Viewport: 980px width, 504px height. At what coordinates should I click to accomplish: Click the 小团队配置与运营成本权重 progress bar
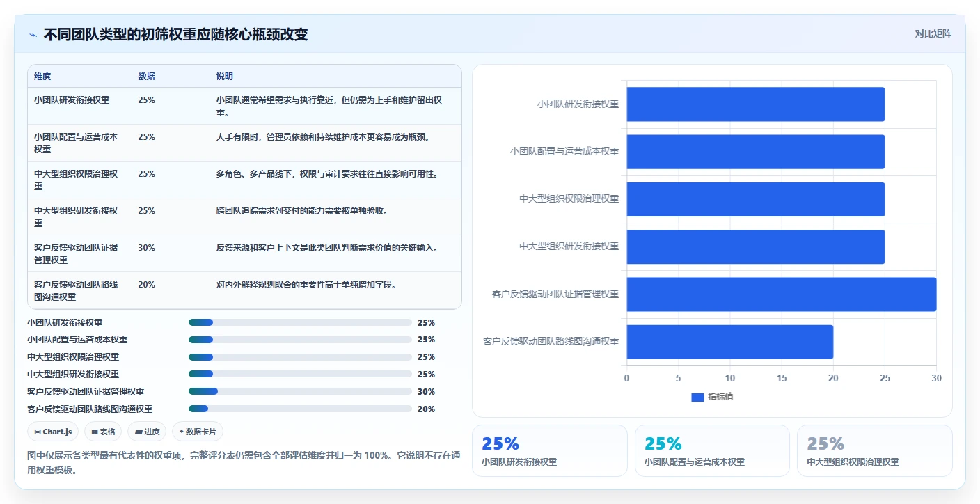pos(300,340)
